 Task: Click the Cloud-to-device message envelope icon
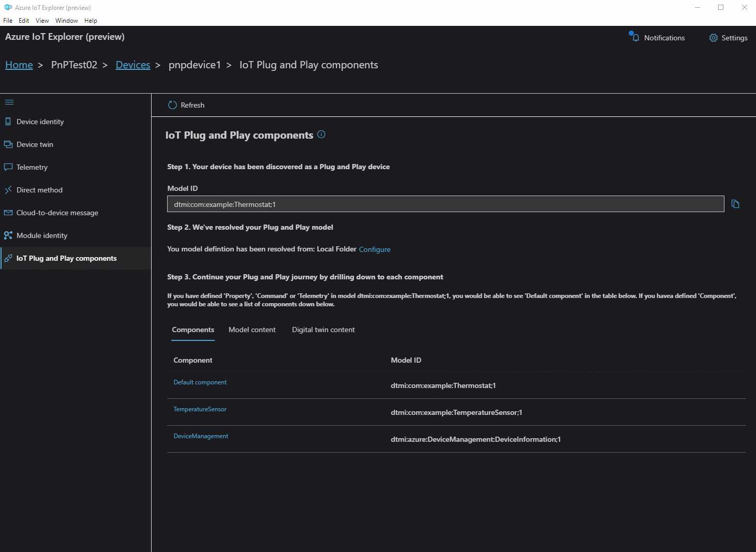[x=8, y=213]
